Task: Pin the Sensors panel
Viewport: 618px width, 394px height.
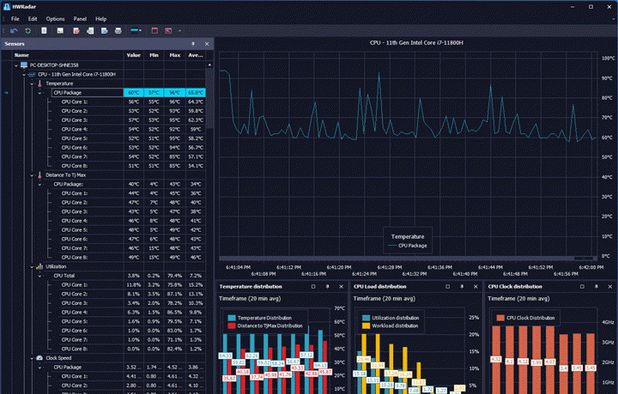Action: pos(193,44)
